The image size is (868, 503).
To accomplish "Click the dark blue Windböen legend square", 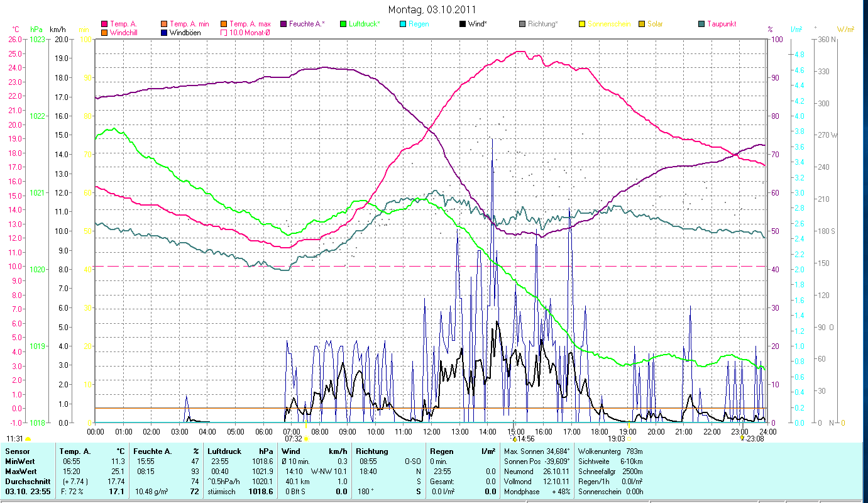I will (x=164, y=33).
